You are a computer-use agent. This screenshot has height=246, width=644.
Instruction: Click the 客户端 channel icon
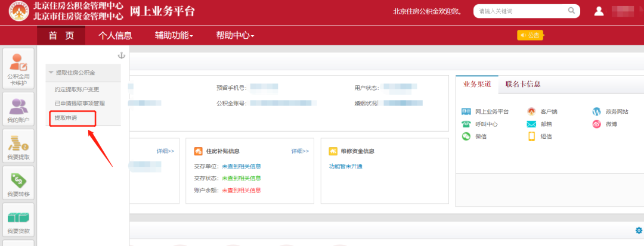[531, 111]
